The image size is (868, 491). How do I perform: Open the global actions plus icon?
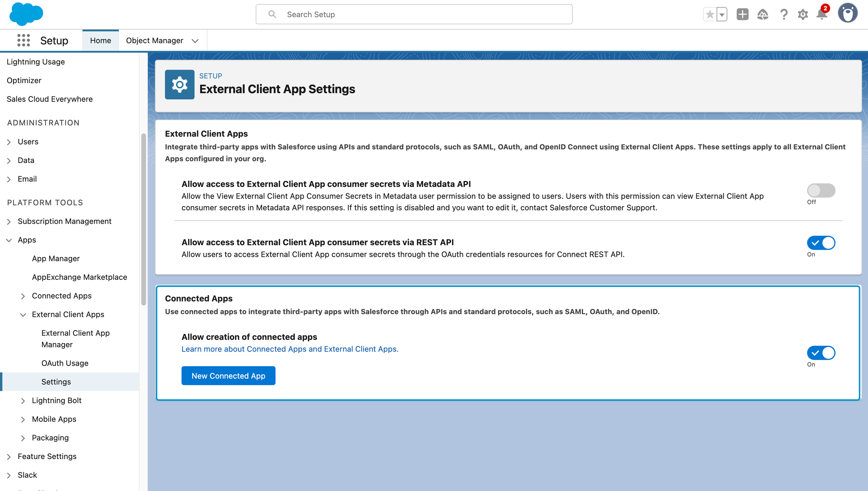pyautogui.click(x=742, y=14)
